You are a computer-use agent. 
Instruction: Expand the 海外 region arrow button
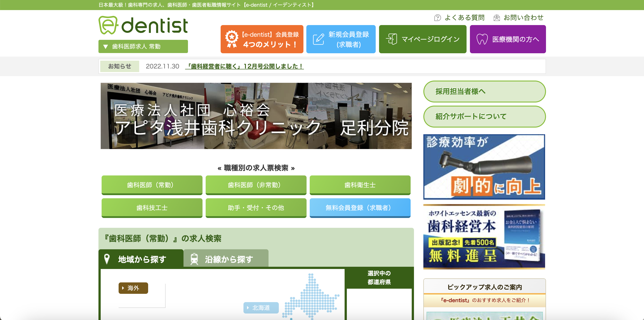tap(133, 288)
